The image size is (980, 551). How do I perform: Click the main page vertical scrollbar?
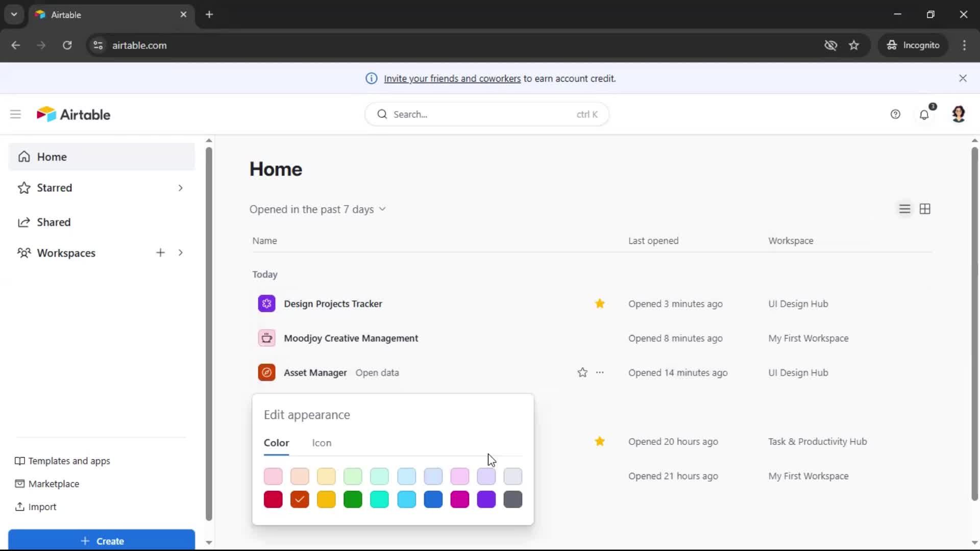tap(974, 323)
